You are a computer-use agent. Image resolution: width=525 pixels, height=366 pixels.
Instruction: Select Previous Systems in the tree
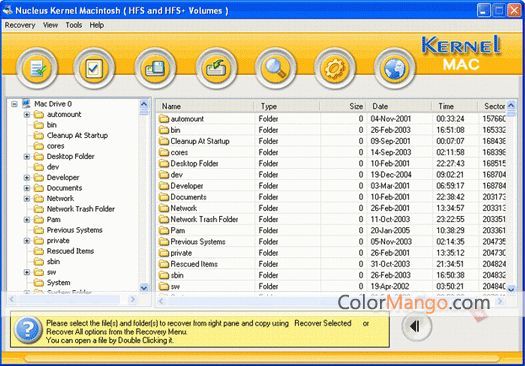tap(75, 230)
